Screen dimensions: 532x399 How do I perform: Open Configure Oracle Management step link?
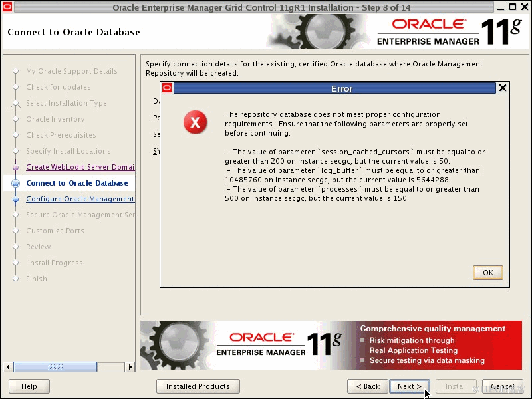[80, 199]
